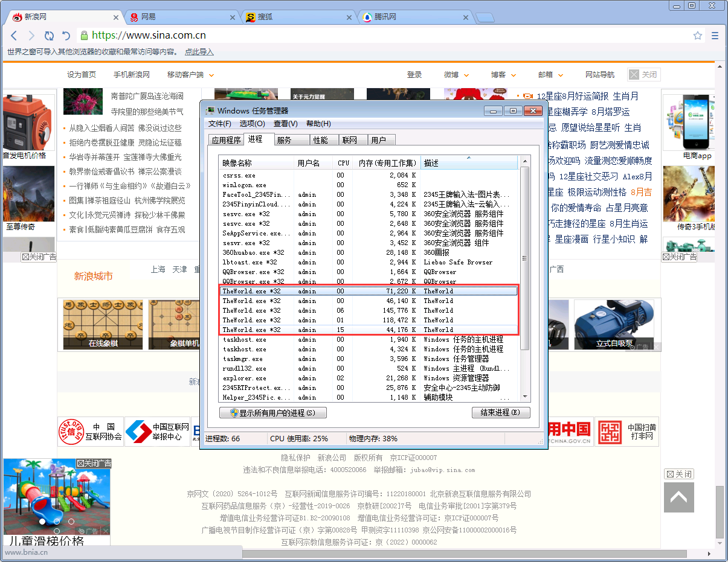Click the green padlock security icon
Image resolution: width=728 pixels, height=562 pixels.
pyautogui.click(x=84, y=36)
